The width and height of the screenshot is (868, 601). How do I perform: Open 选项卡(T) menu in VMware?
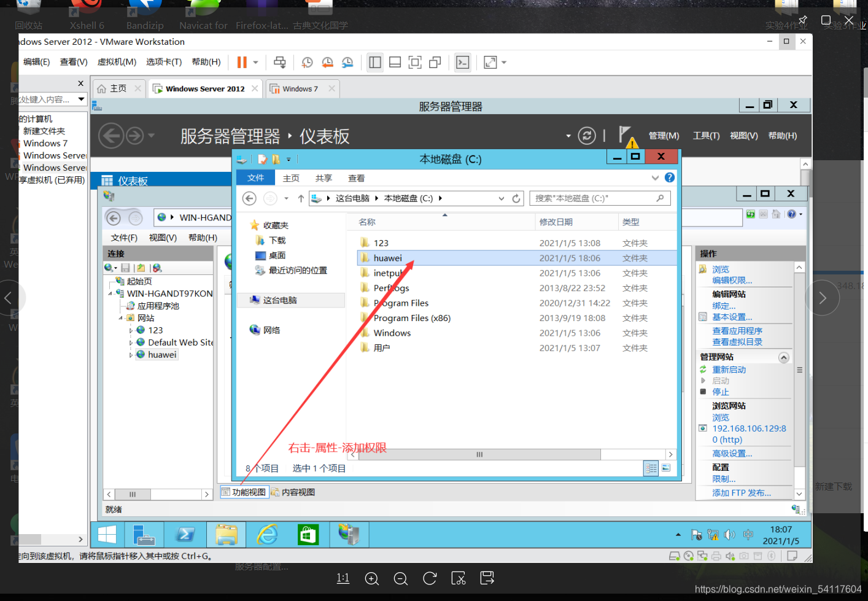coord(164,62)
